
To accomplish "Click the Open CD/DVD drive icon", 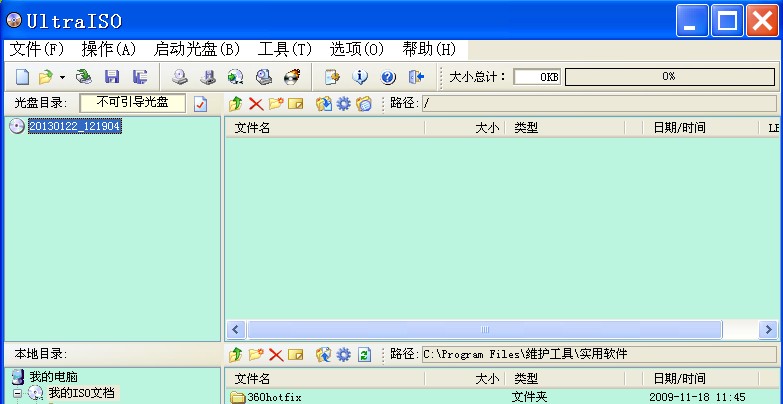I will coord(84,77).
